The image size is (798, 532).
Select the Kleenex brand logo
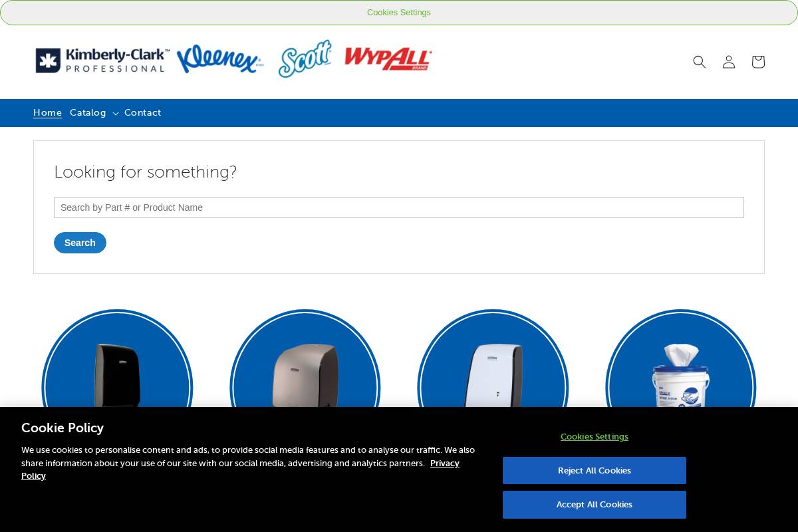[x=220, y=59]
